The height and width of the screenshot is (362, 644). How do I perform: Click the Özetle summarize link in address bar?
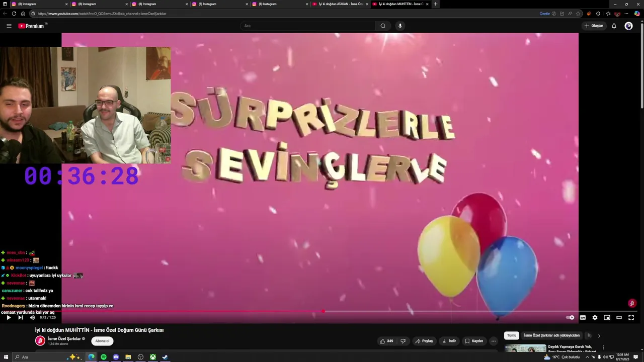pyautogui.click(x=545, y=14)
